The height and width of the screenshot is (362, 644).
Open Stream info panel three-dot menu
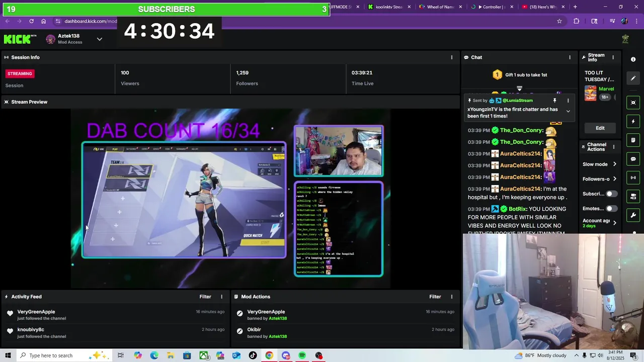613,57
